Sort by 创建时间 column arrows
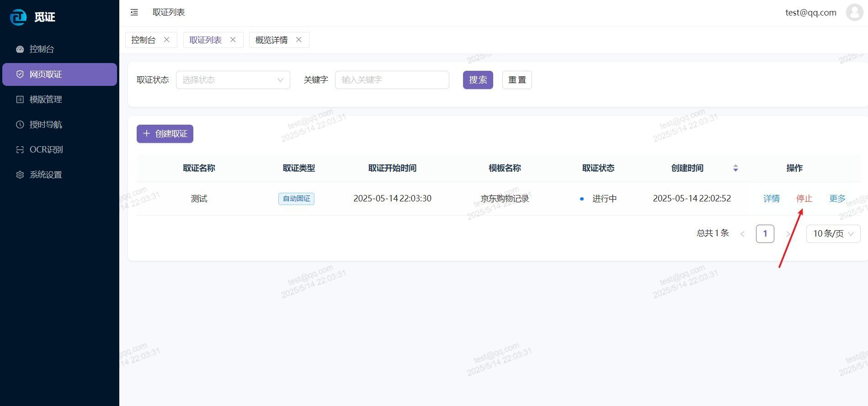Viewport: 868px width, 406px height. coord(735,168)
